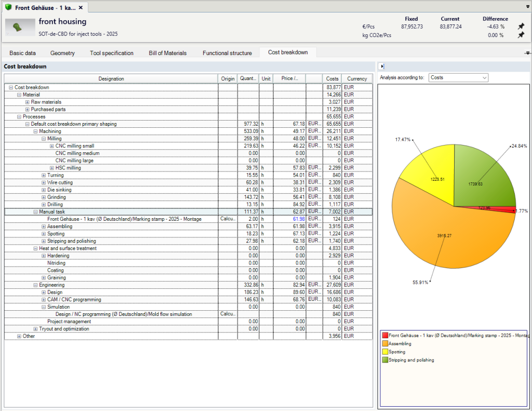
Task: Click the pin icon next to the -4.63 % difference
Action: coord(521,26)
